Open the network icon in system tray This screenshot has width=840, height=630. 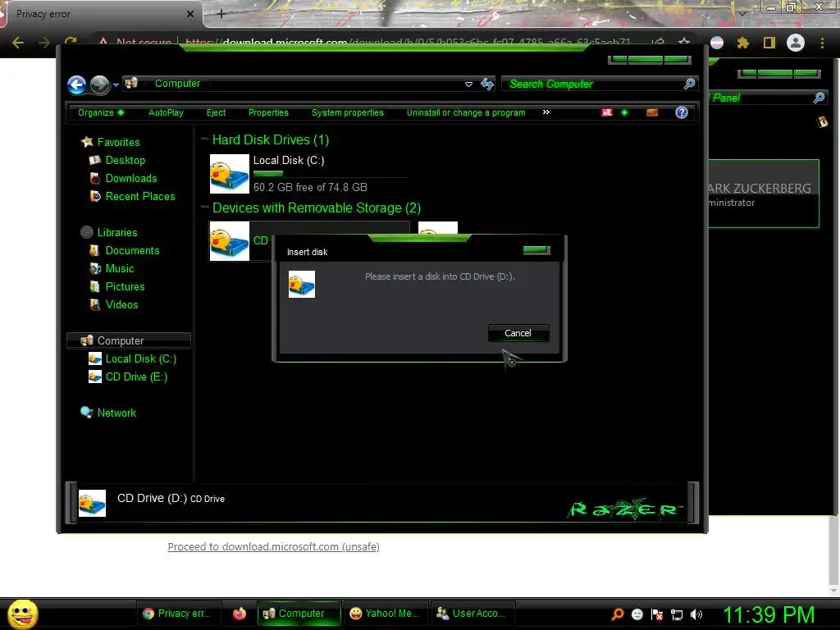(x=677, y=614)
